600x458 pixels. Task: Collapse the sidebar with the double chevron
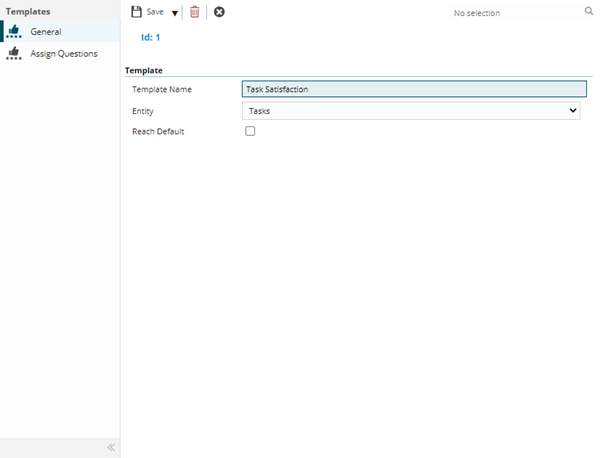point(111,447)
